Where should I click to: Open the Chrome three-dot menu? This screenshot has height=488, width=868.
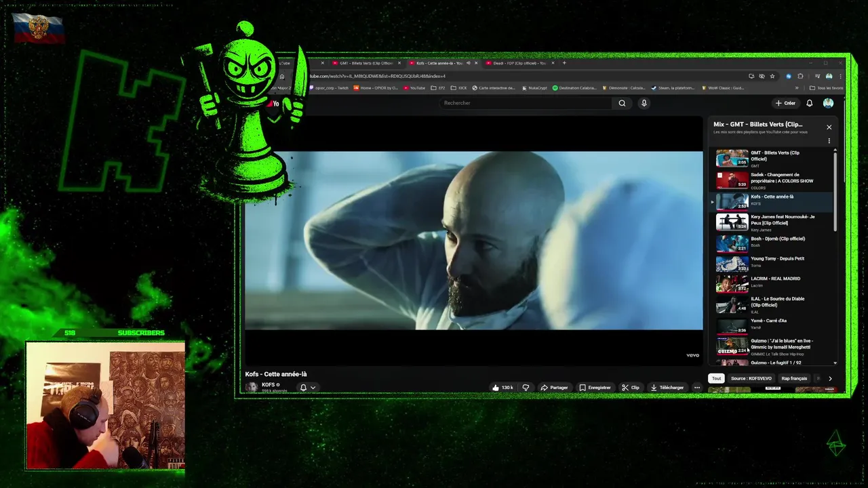coord(840,76)
